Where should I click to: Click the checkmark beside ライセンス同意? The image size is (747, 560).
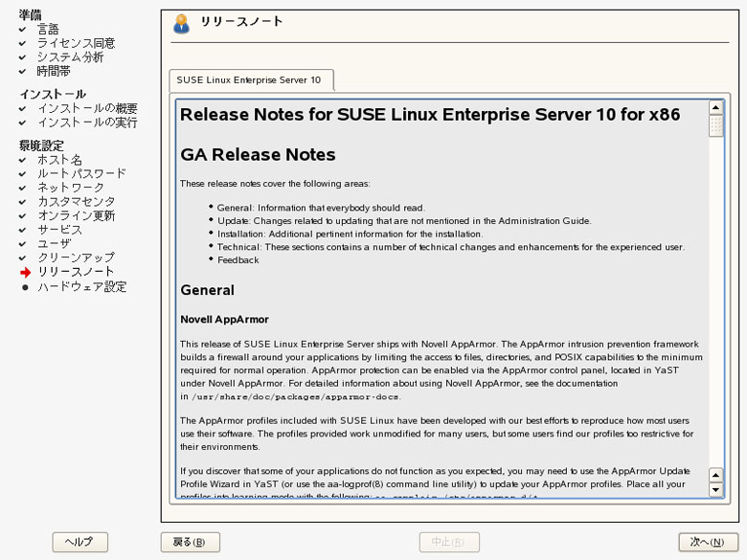[22, 43]
